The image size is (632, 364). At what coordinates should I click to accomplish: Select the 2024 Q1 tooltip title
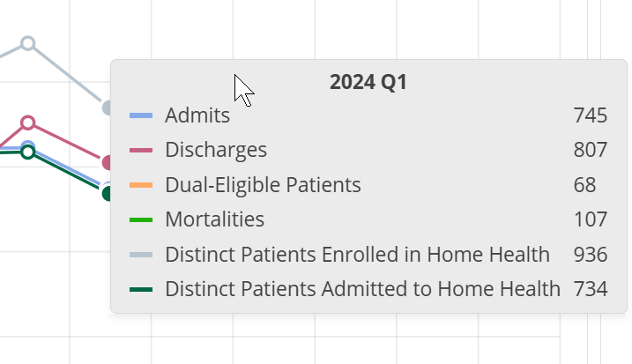pyautogui.click(x=368, y=83)
